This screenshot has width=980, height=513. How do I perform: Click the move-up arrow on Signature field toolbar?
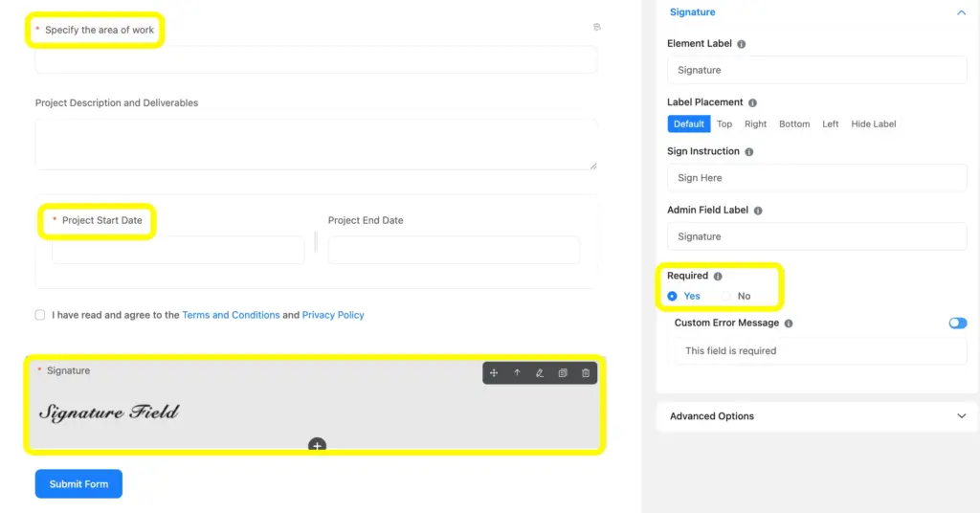(517, 373)
